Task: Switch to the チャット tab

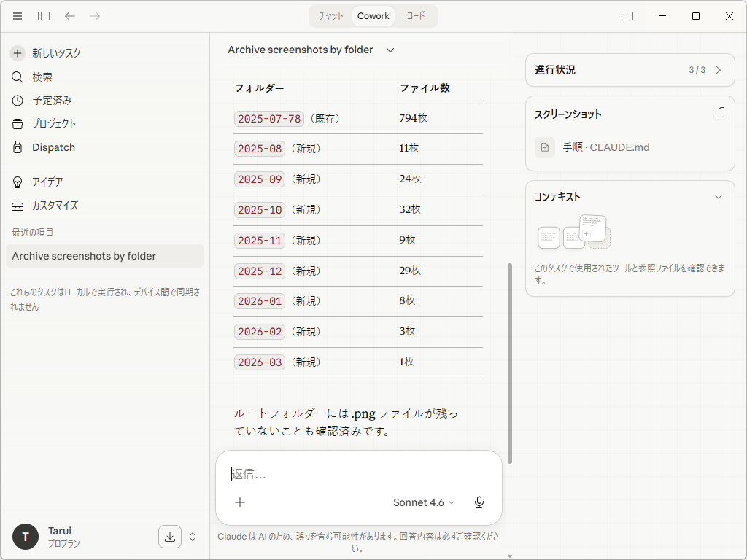Action: pyautogui.click(x=330, y=15)
